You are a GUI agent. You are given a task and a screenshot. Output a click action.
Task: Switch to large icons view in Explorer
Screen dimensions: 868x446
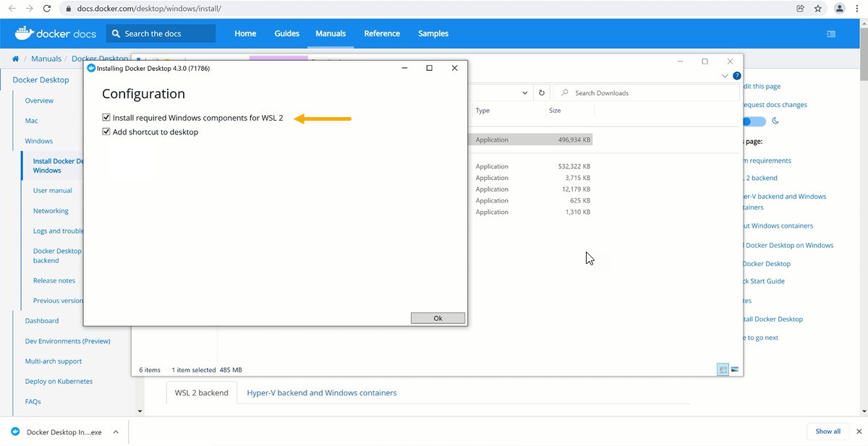point(735,369)
